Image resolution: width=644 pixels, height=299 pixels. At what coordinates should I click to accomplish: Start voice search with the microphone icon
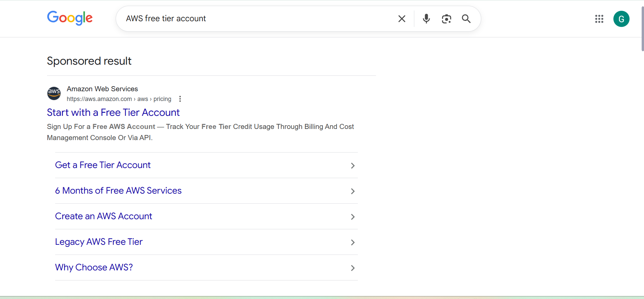coord(426,19)
